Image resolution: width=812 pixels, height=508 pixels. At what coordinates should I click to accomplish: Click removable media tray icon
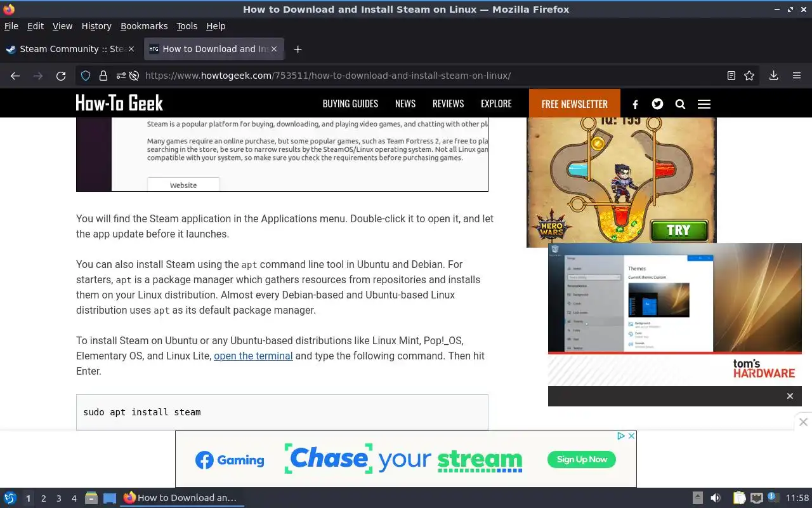697,498
